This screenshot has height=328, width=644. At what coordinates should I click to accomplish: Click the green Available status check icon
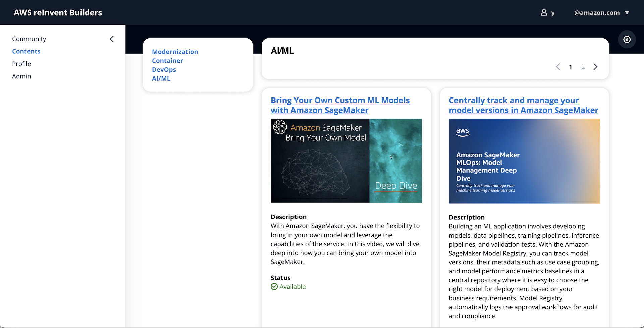(x=274, y=287)
